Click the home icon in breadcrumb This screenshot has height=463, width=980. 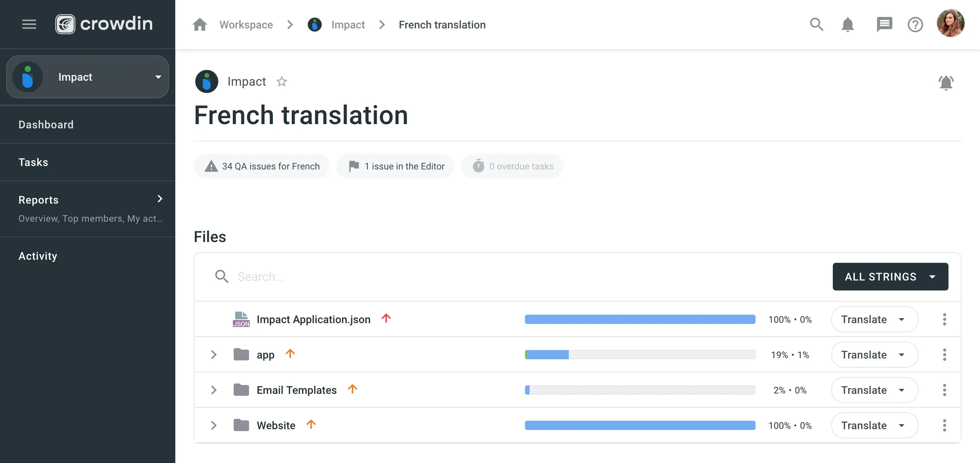pyautogui.click(x=200, y=25)
